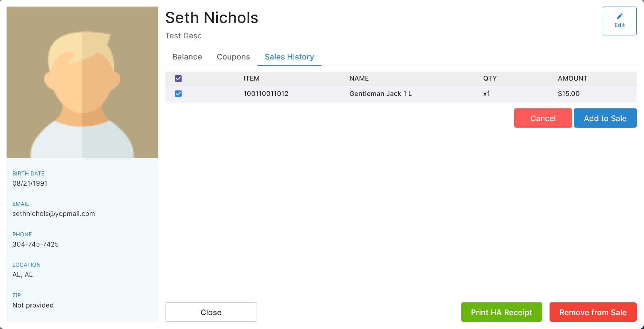Click the customer avatar image

coord(82,82)
